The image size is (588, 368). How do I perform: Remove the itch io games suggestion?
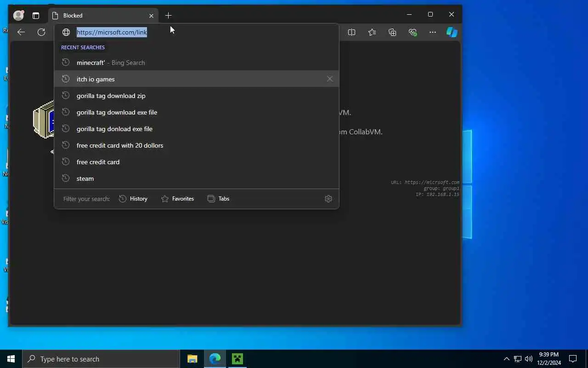(x=330, y=79)
